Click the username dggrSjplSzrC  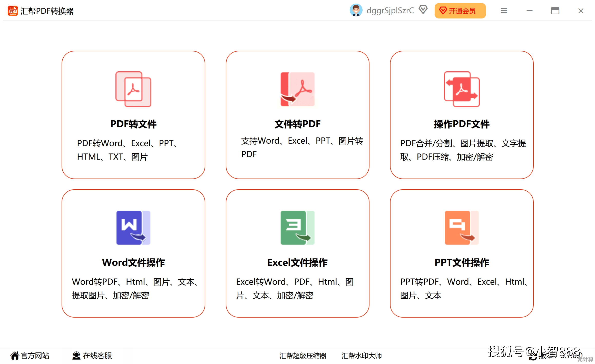(x=390, y=11)
